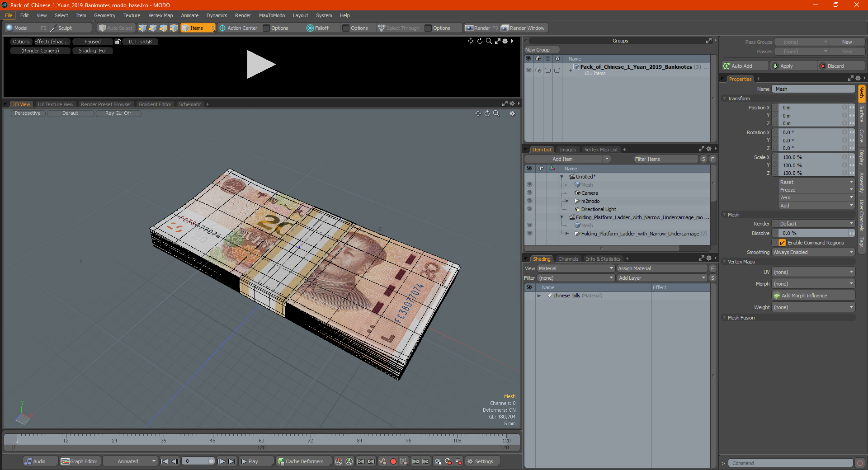Click the Cache Deformers icon
This screenshot has width=868, height=470.
pos(281,461)
